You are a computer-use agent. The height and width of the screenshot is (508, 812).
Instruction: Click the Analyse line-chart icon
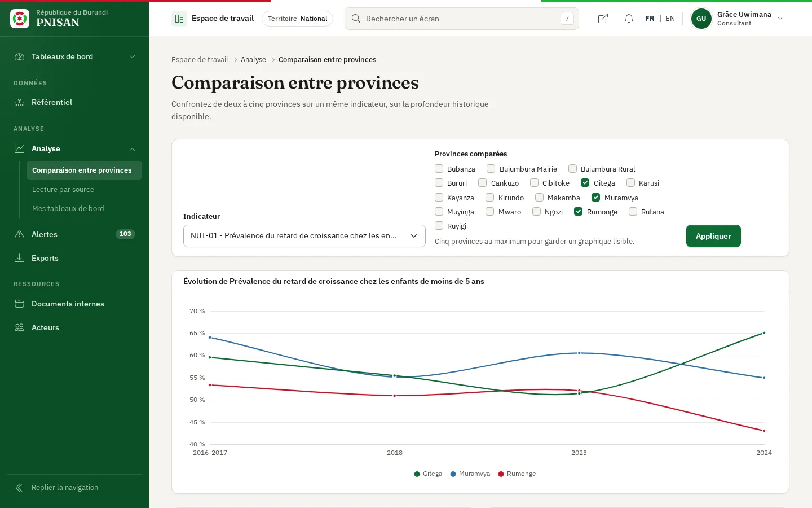(x=20, y=148)
